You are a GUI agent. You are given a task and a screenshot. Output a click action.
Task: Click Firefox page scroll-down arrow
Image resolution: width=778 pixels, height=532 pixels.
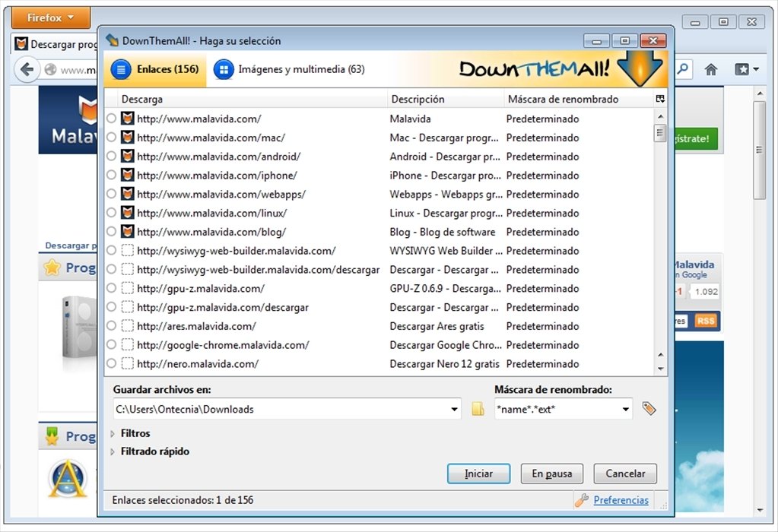760,510
